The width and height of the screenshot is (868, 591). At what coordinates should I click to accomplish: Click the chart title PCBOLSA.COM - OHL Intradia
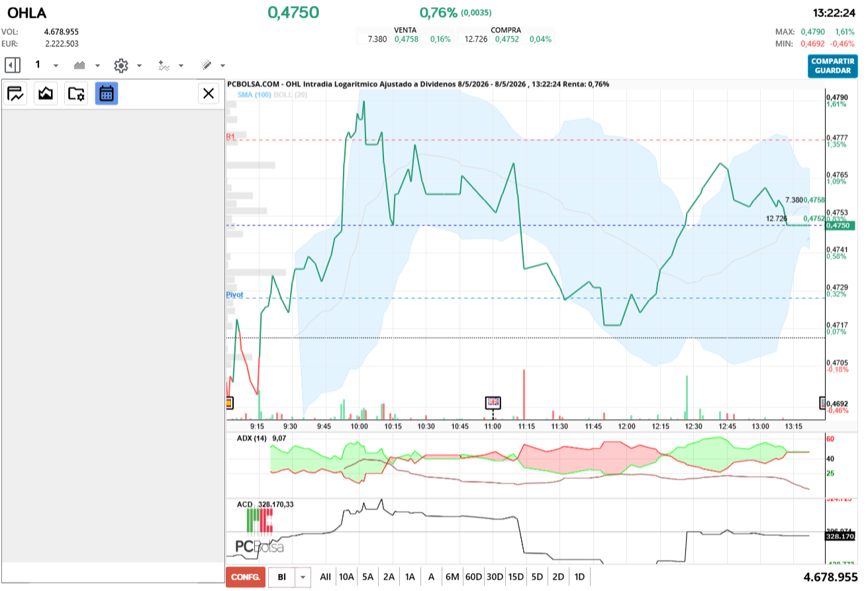click(418, 84)
